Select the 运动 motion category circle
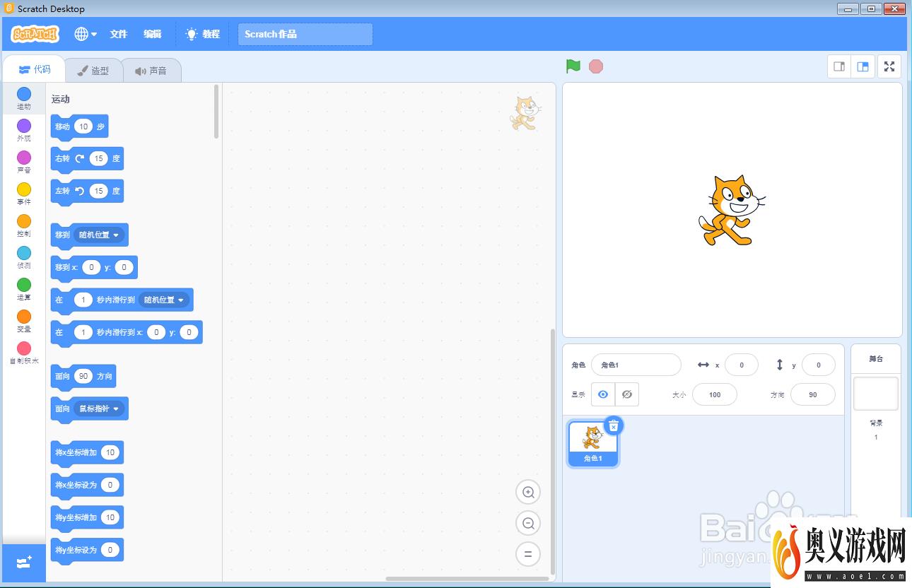Viewport: 912px width, 588px height. pos(24,94)
